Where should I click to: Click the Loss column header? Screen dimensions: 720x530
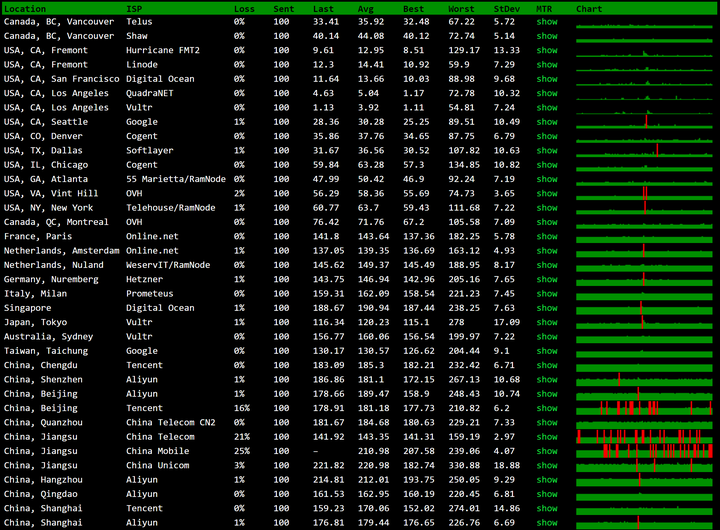coord(244,9)
